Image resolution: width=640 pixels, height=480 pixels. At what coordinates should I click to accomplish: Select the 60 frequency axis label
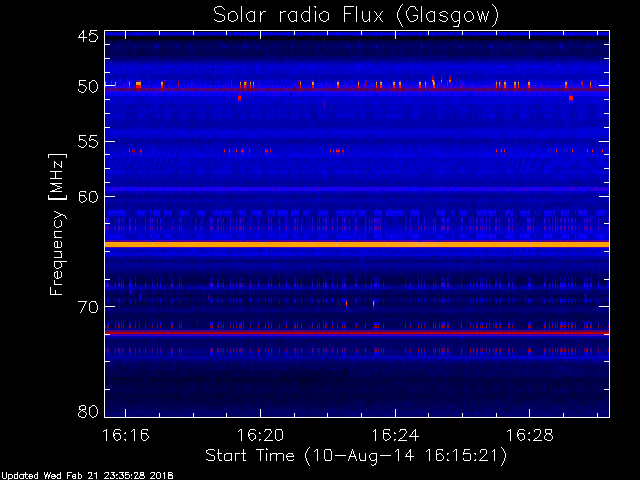tap(88, 197)
